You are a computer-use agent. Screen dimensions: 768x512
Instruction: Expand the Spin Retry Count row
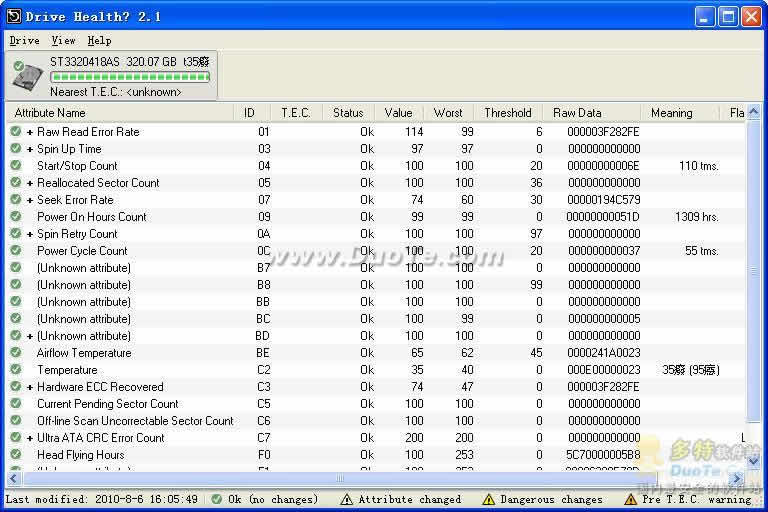pyautogui.click(x=30, y=234)
